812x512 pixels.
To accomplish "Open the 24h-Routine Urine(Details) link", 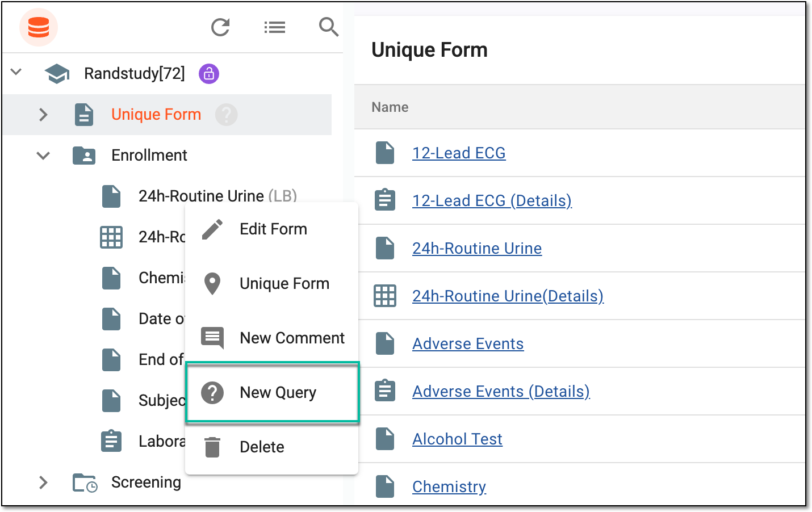I will 508,296.
